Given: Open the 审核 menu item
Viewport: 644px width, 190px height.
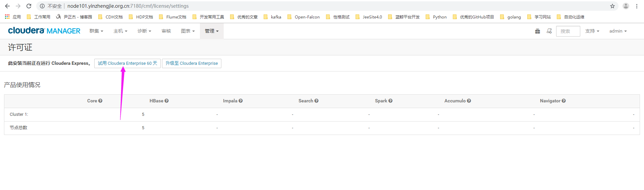Looking at the screenshot, I should pyautogui.click(x=166, y=31).
